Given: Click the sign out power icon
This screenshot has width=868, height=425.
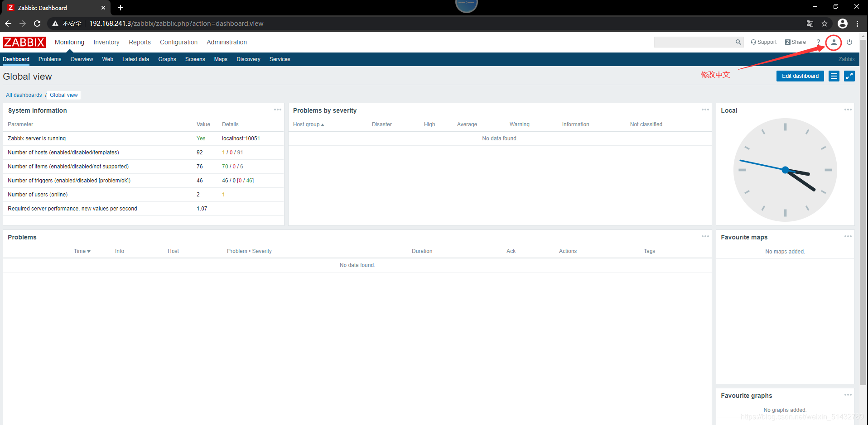Looking at the screenshot, I should [849, 42].
